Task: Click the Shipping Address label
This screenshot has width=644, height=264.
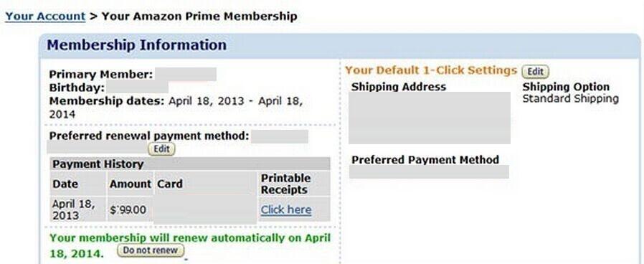Action: [399, 87]
